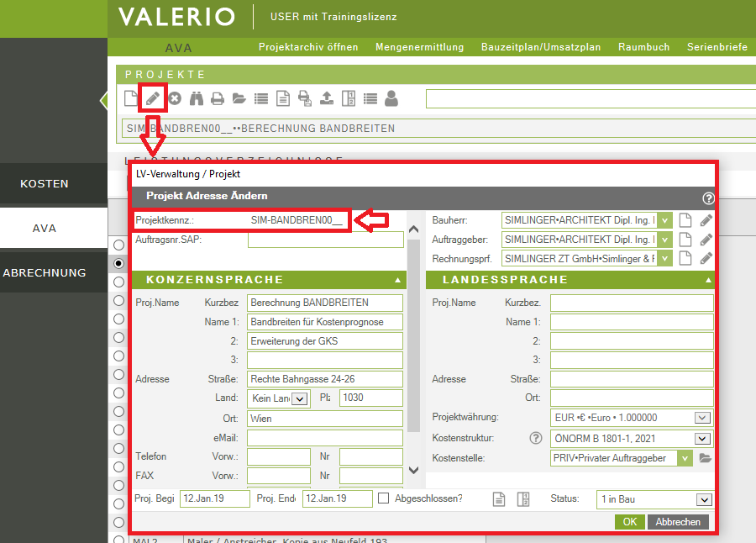756x543 pixels.
Task: Click the pencil edit project icon
Action: [x=153, y=98]
